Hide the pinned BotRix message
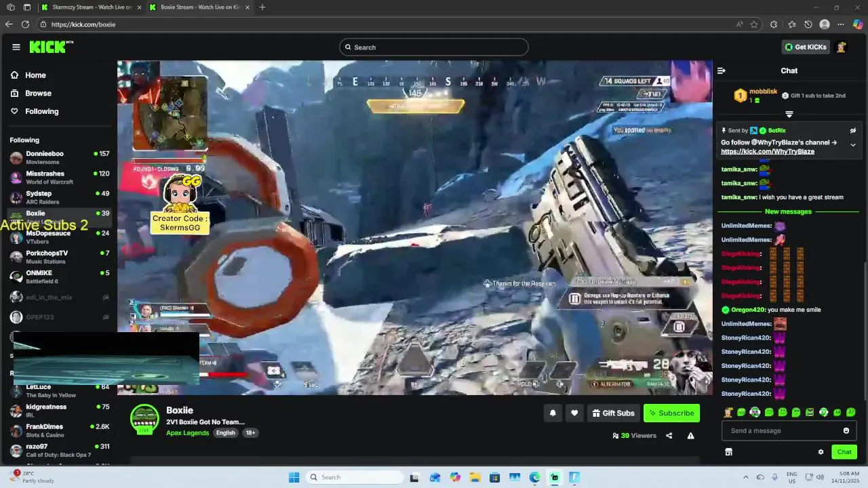The height and width of the screenshot is (488, 868). pos(853,131)
